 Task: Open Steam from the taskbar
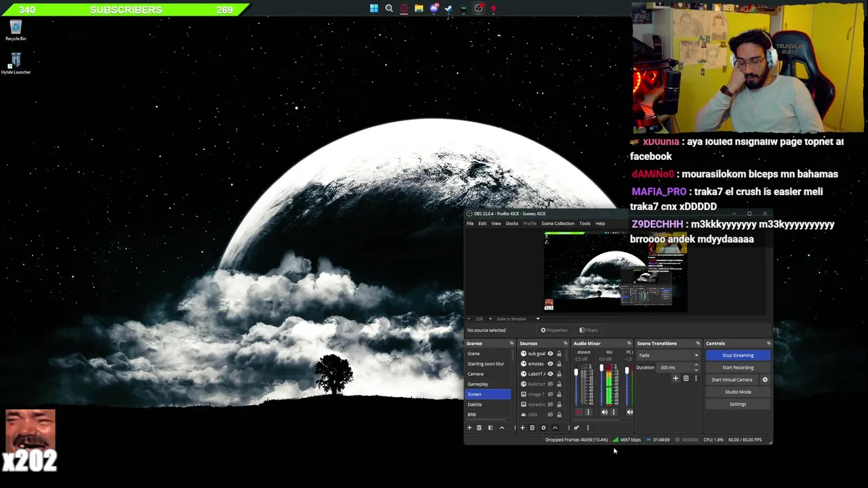pos(449,8)
